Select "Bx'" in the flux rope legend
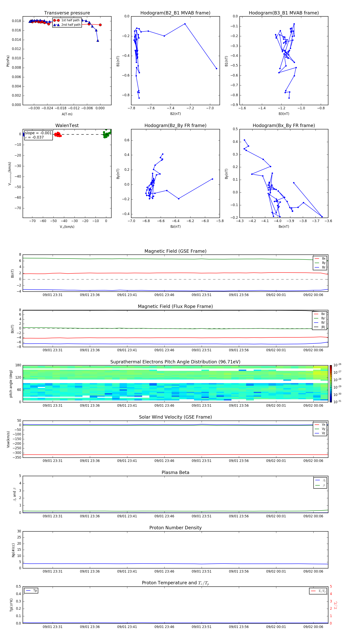 pos(320,314)
